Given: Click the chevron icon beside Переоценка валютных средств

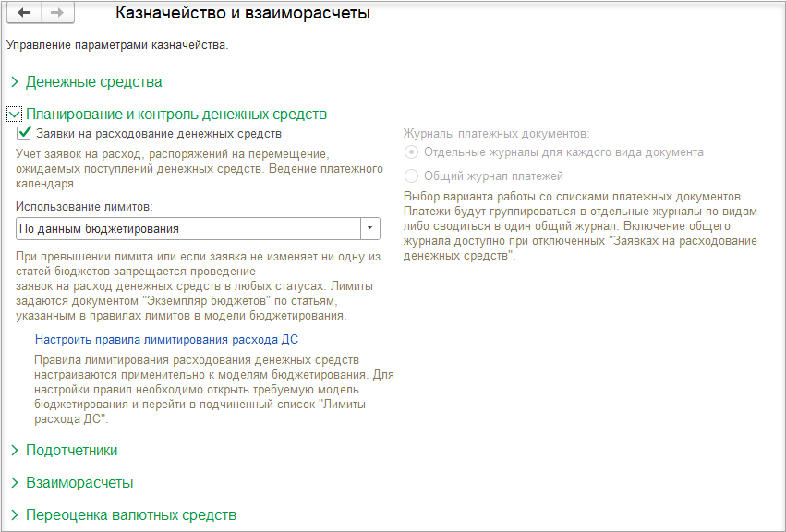Looking at the screenshot, I should 15,515.
